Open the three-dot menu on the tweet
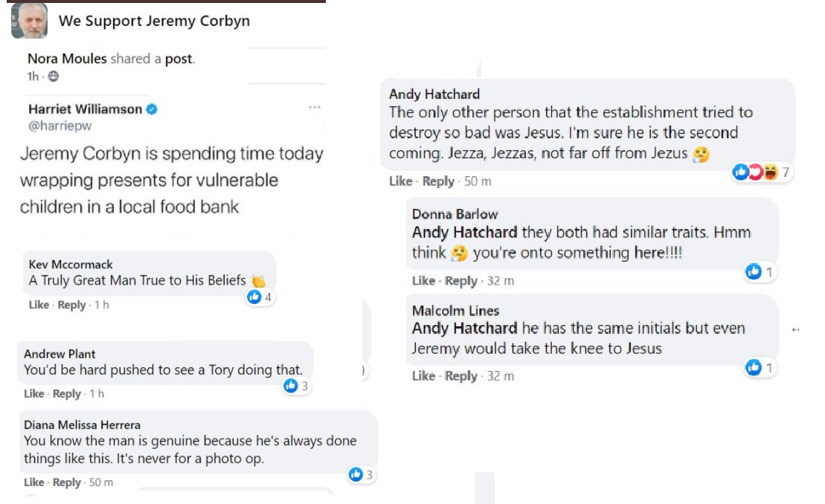Screen dimensions: 825x504 (x=315, y=108)
